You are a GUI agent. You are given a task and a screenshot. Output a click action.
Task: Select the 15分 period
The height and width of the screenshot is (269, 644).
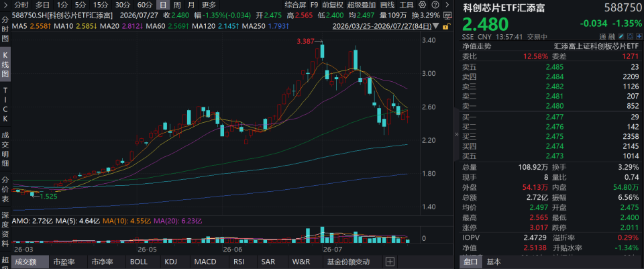click(100, 5)
